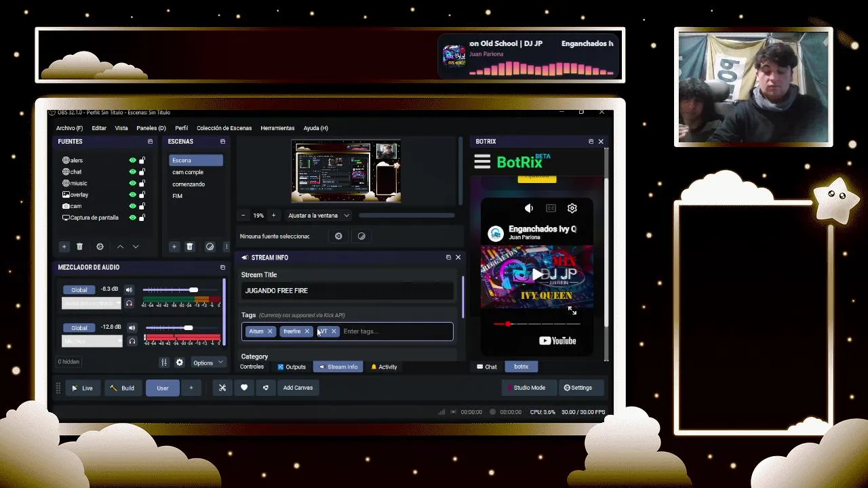The height and width of the screenshot is (488, 868).
Task: Float the Mezclador de Audio dock
Action: tap(222, 267)
